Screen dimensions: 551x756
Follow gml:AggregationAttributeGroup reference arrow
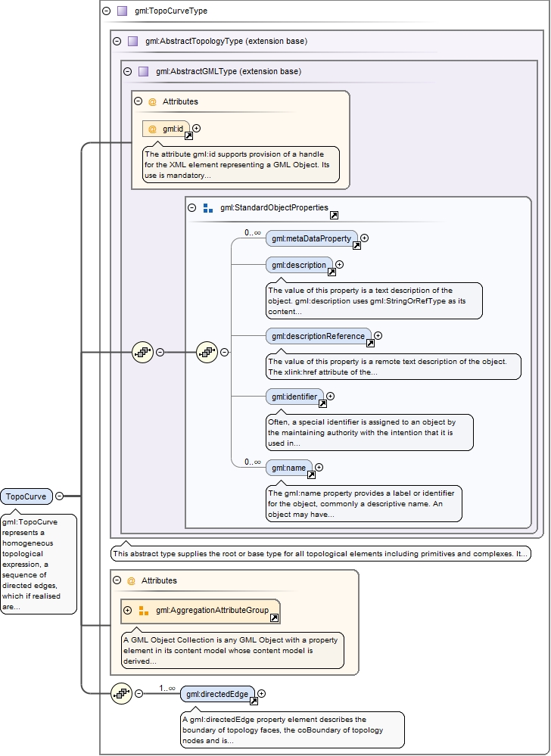coord(274,618)
